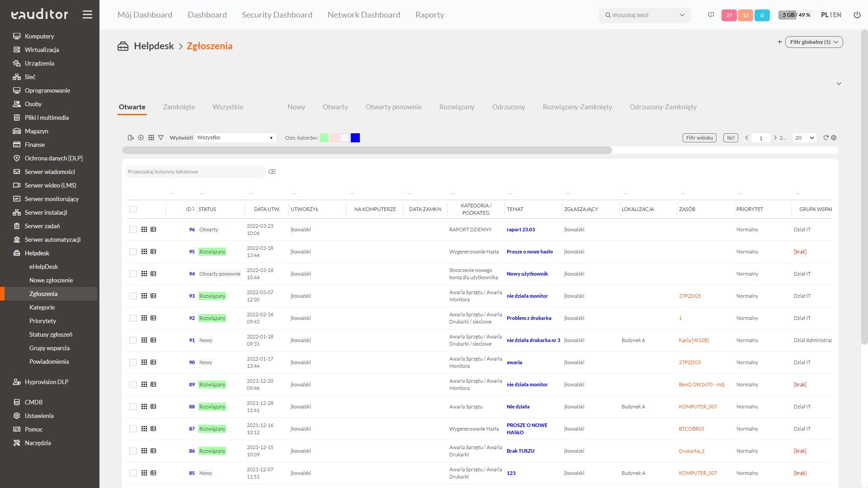Switch to the Zamknięte tab
868x488 pixels.
pos(179,107)
